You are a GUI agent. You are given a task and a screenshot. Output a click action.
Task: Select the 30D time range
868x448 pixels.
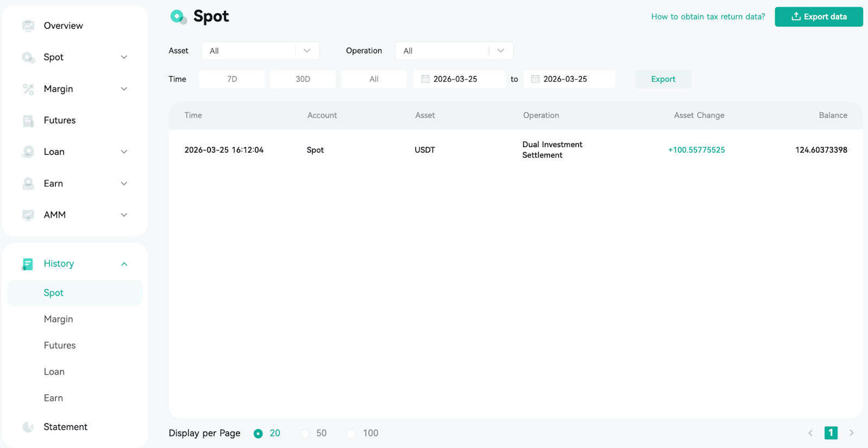(303, 79)
